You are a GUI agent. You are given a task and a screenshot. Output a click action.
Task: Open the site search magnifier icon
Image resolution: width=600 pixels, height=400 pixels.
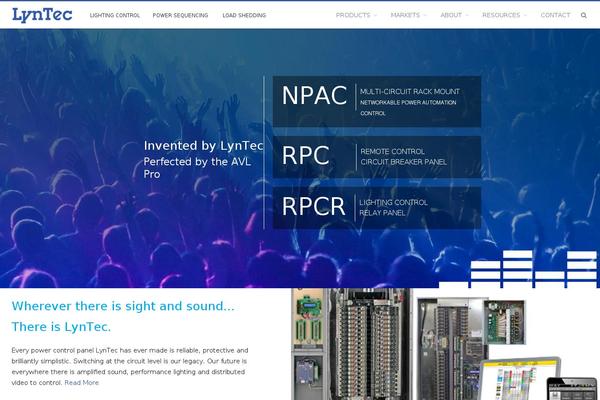(584, 15)
